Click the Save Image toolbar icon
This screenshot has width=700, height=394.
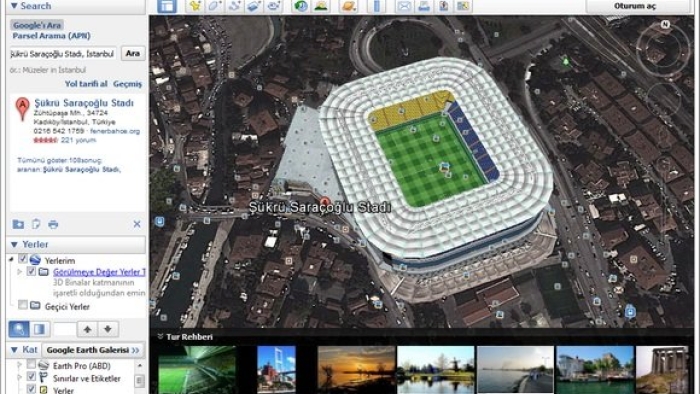click(443, 6)
